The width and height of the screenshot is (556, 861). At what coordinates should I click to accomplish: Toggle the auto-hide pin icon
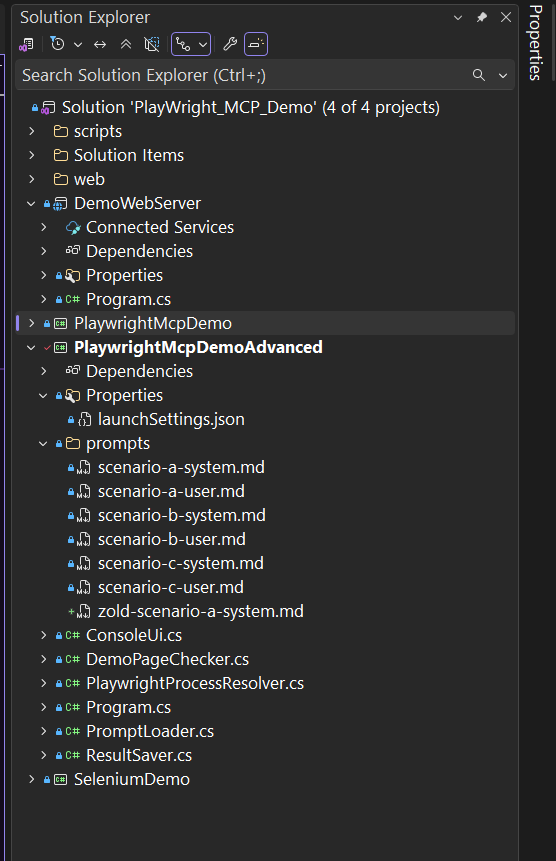(482, 18)
